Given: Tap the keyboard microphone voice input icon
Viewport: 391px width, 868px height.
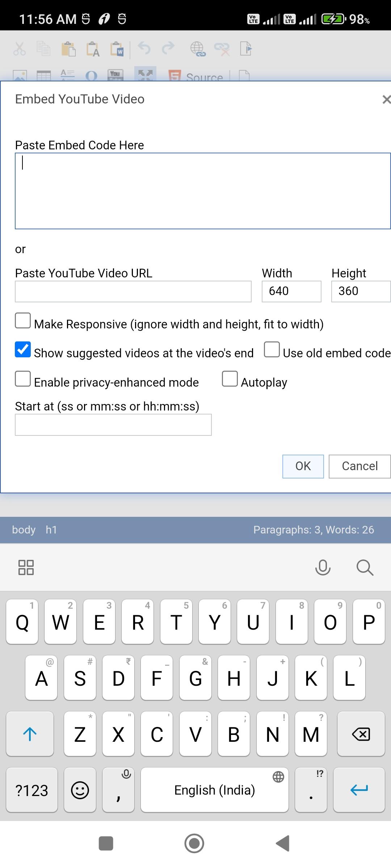Looking at the screenshot, I should [x=323, y=567].
